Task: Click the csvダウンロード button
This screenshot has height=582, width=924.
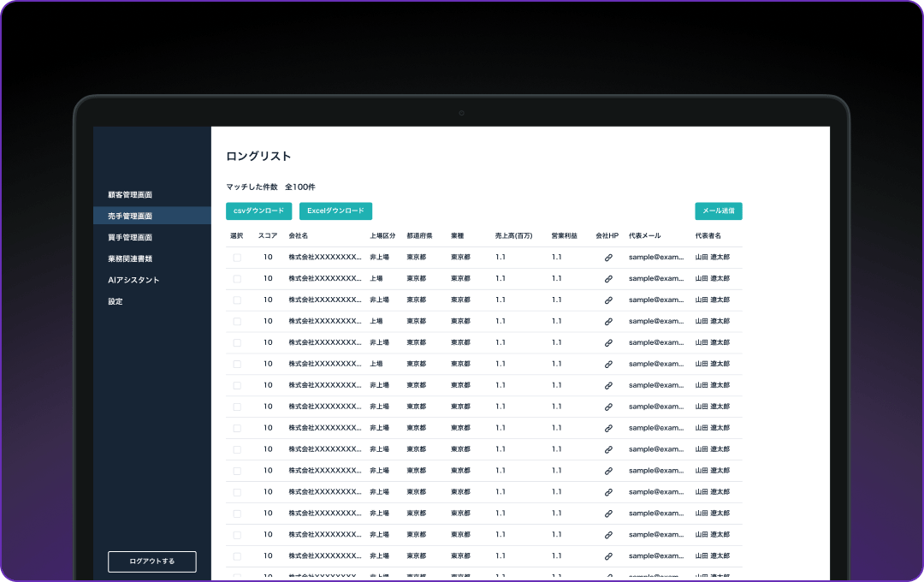Action: click(x=259, y=211)
